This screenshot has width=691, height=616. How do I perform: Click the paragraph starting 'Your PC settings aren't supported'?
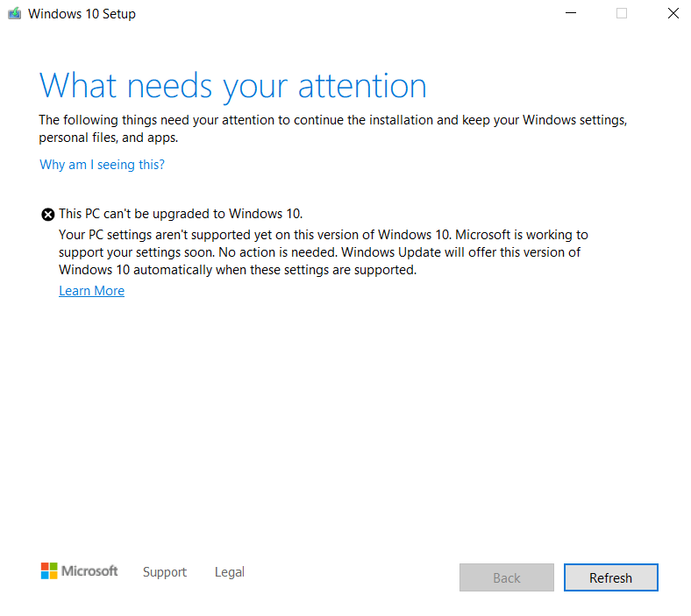click(x=324, y=252)
